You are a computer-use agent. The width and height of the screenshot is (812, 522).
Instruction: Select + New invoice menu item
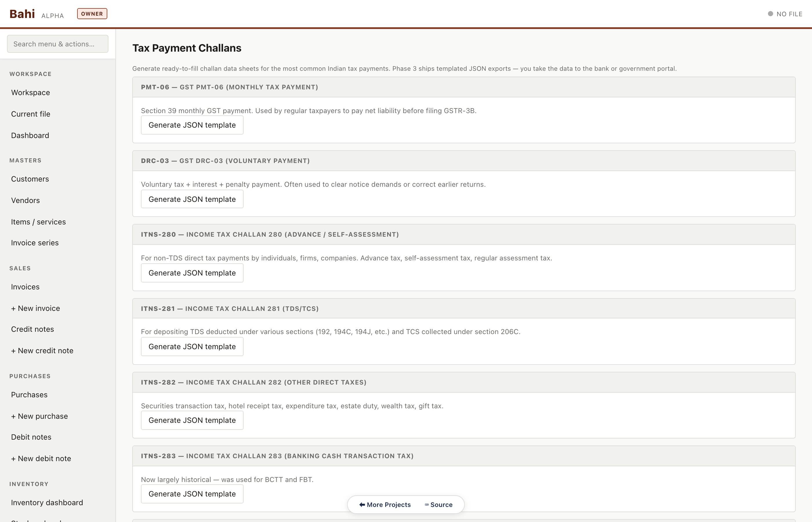(36, 308)
